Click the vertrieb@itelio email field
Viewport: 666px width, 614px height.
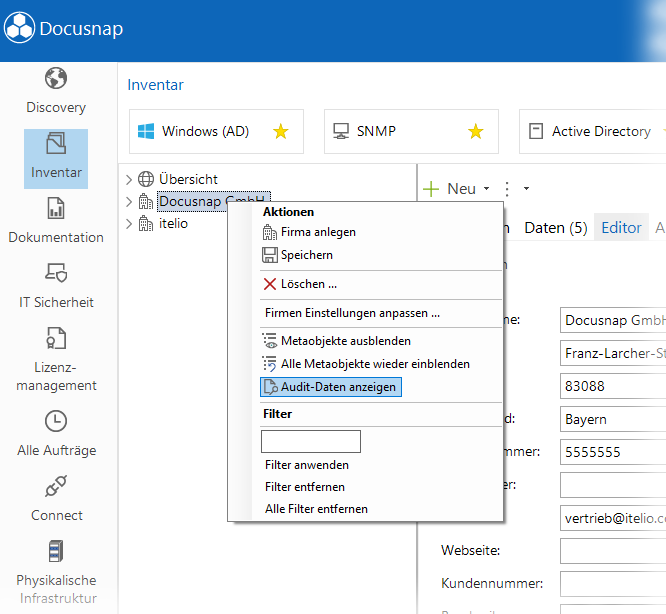click(x=613, y=518)
